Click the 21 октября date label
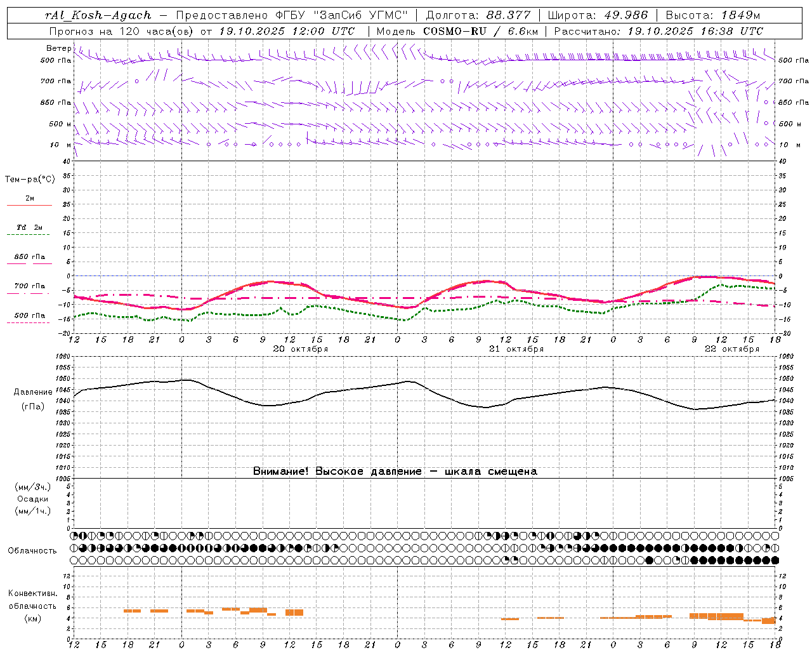Image resolution: width=812 pixels, height=650 pixels. (516, 349)
